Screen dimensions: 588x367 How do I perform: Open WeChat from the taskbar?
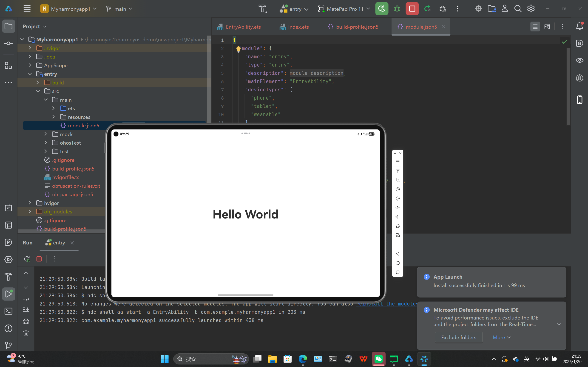tap(378, 359)
